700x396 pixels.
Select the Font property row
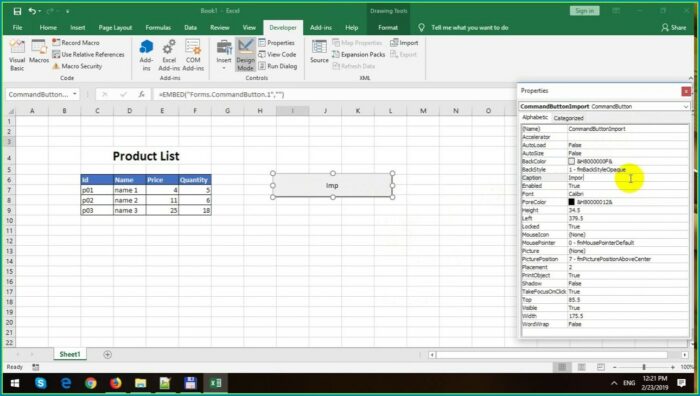[x=605, y=194]
